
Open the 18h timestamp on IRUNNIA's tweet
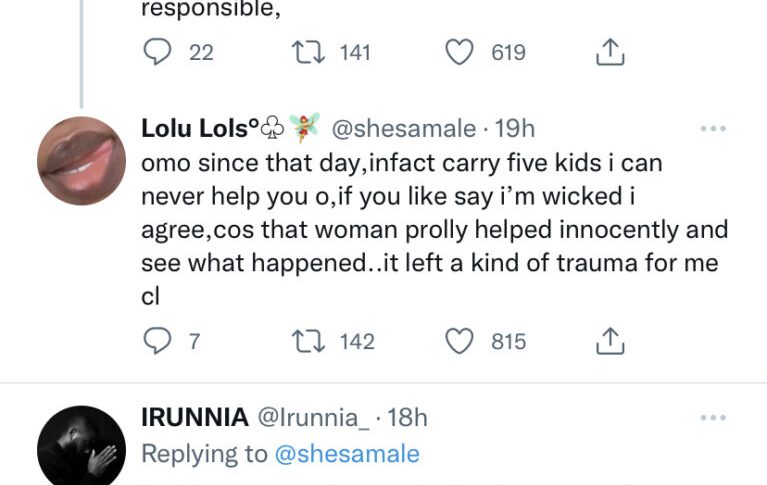coord(407,418)
